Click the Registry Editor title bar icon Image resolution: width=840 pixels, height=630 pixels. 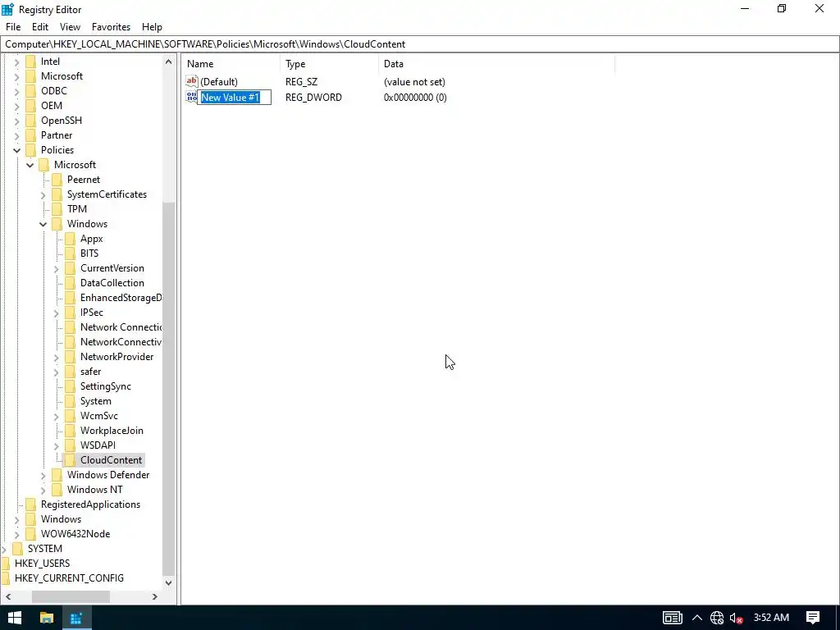(8, 9)
